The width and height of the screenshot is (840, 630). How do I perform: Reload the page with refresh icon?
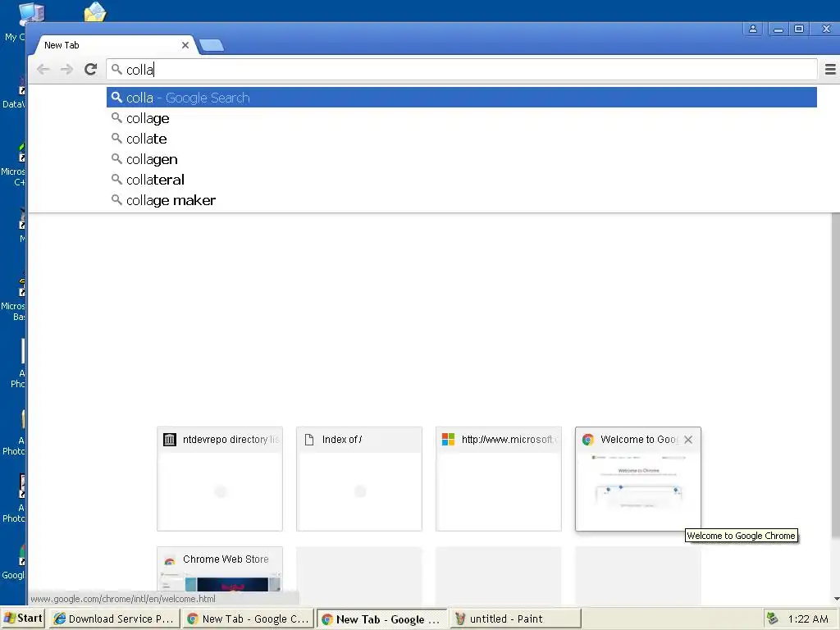coord(90,69)
